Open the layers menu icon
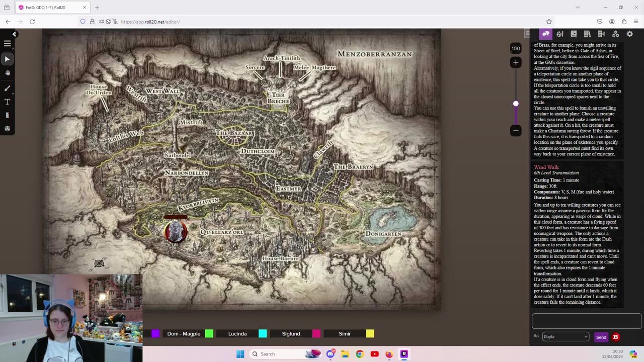644x362 pixels. pos(7,44)
